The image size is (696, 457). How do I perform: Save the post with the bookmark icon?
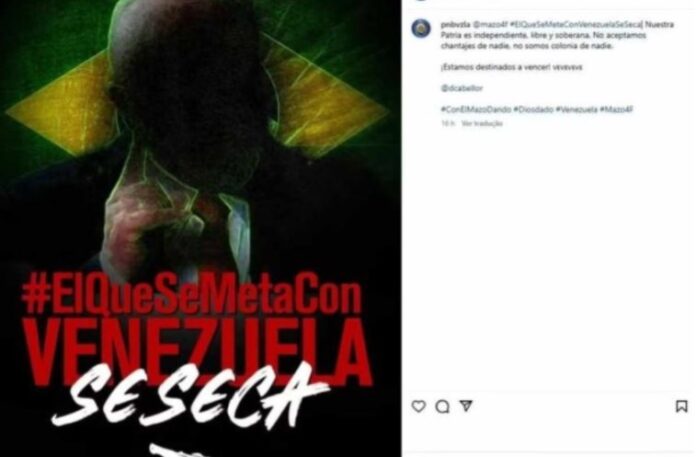[681, 406]
